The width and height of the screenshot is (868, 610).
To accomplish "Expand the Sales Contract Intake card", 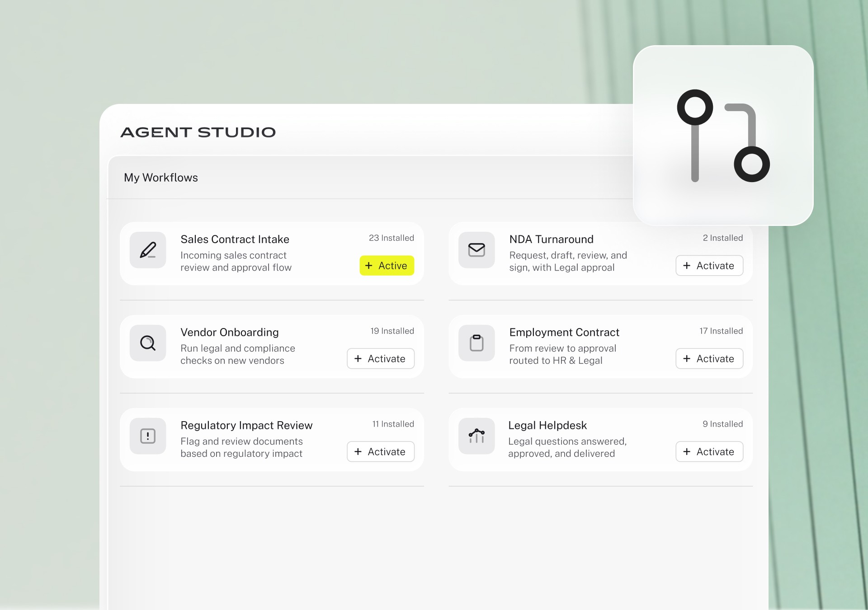I will click(235, 239).
